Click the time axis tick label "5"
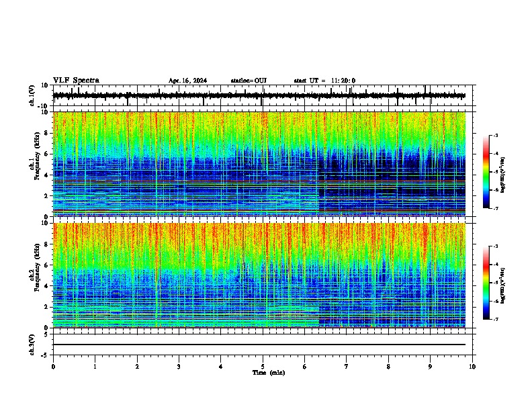Viewport: 532px width, 411px height. tap(263, 367)
